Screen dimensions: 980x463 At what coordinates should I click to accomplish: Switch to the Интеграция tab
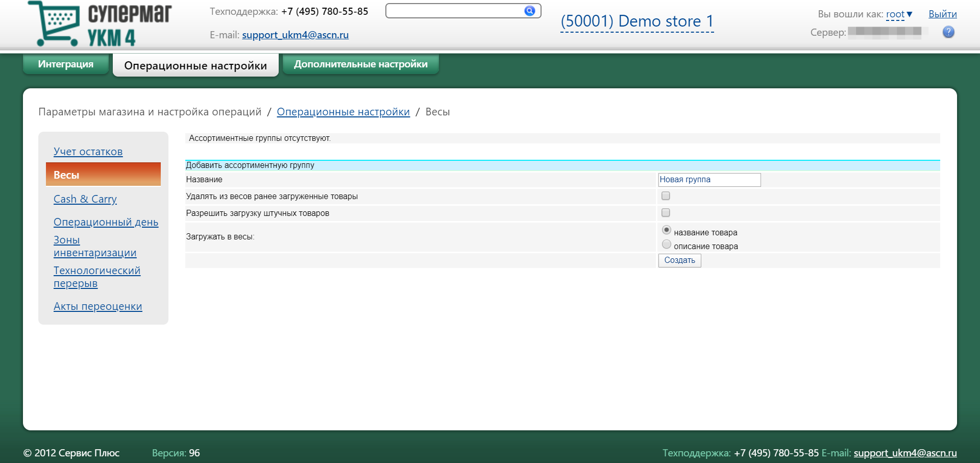tap(66, 64)
